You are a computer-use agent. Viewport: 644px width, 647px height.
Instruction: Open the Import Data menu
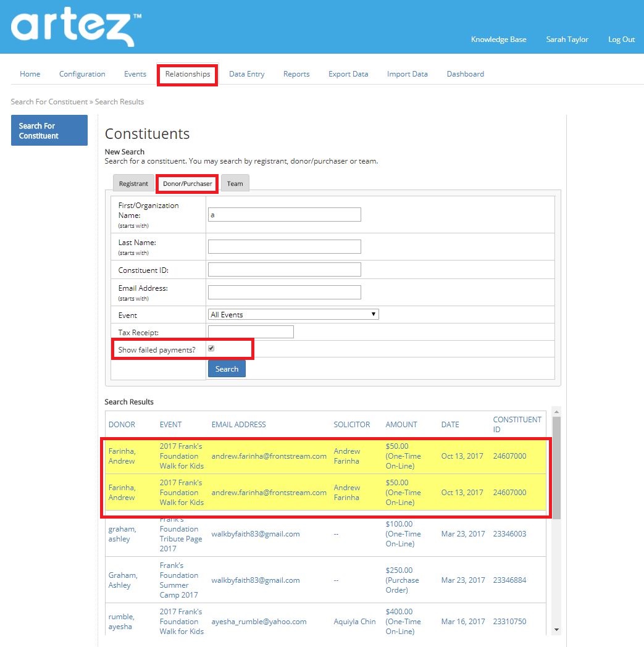407,74
